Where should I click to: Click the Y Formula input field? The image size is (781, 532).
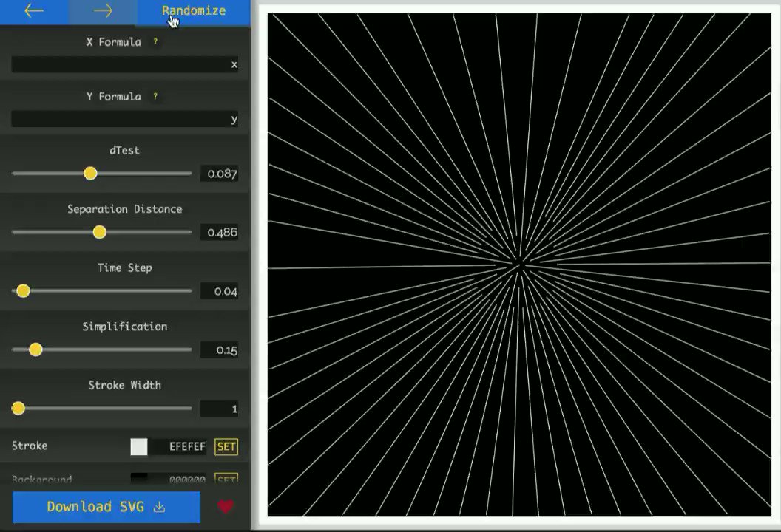[124, 119]
